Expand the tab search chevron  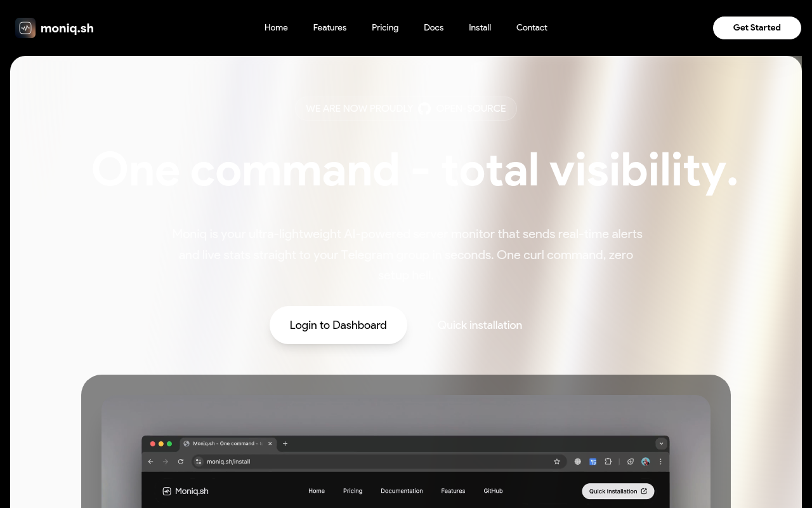pos(661,443)
